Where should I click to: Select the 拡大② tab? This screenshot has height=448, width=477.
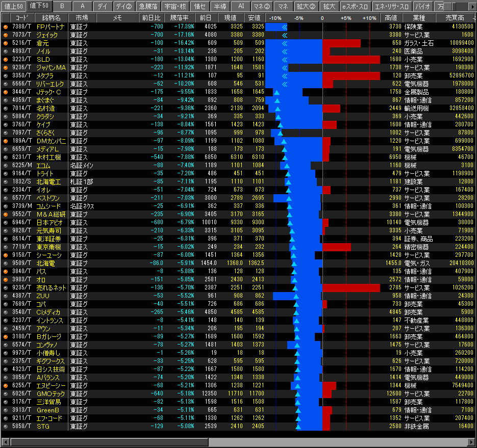coord(306,6)
